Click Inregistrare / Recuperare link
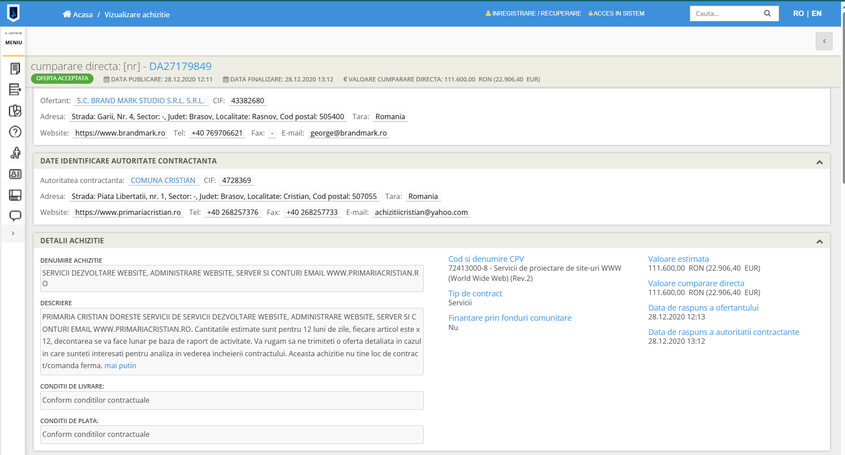Screen dimensions: 845x455 point(532,14)
